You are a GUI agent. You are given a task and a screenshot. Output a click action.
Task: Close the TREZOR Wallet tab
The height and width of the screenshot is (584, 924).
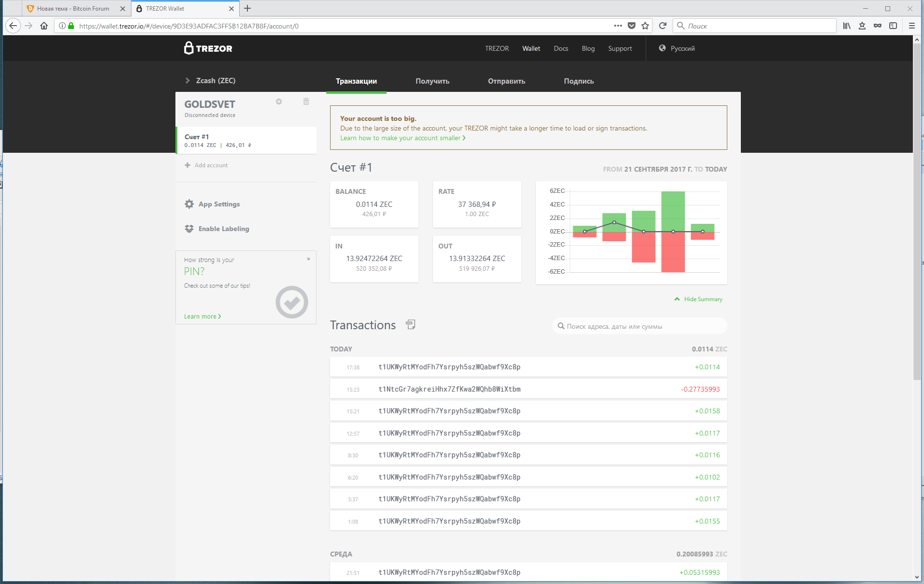coord(231,8)
